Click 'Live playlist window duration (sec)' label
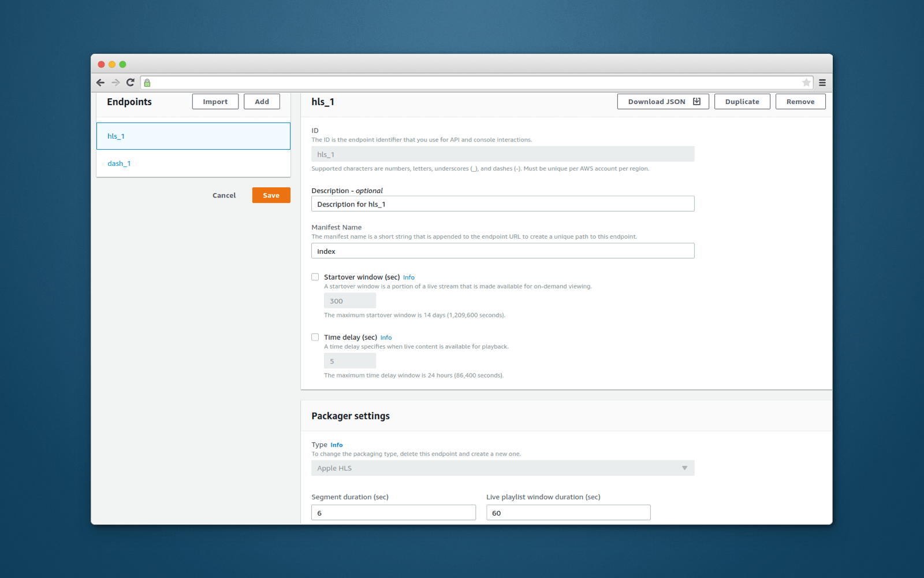 coord(543,497)
